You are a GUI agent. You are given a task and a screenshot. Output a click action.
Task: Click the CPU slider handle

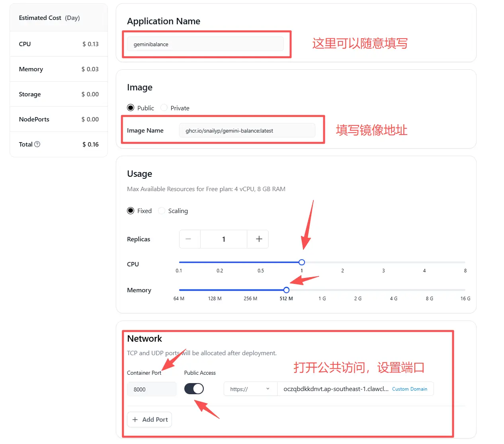coord(302,262)
